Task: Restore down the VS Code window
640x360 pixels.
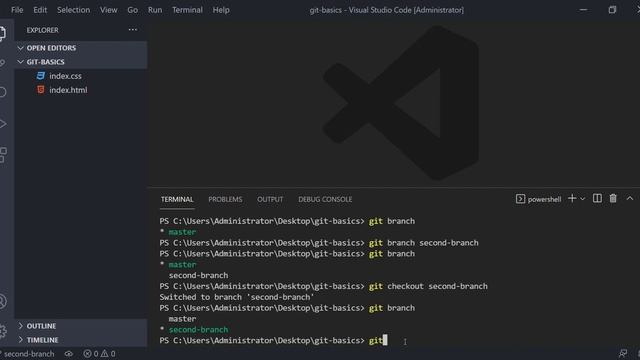Action: pyautogui.click(x=612, y=10)
